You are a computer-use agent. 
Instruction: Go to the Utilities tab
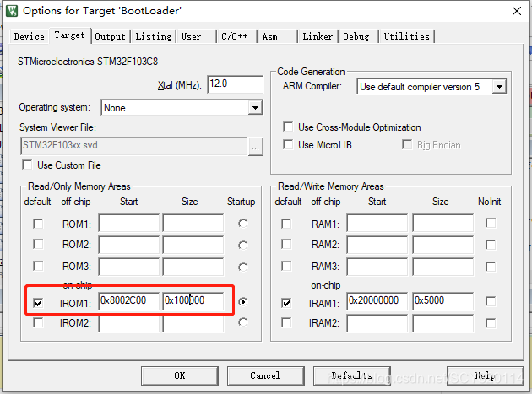click(407, 36)
